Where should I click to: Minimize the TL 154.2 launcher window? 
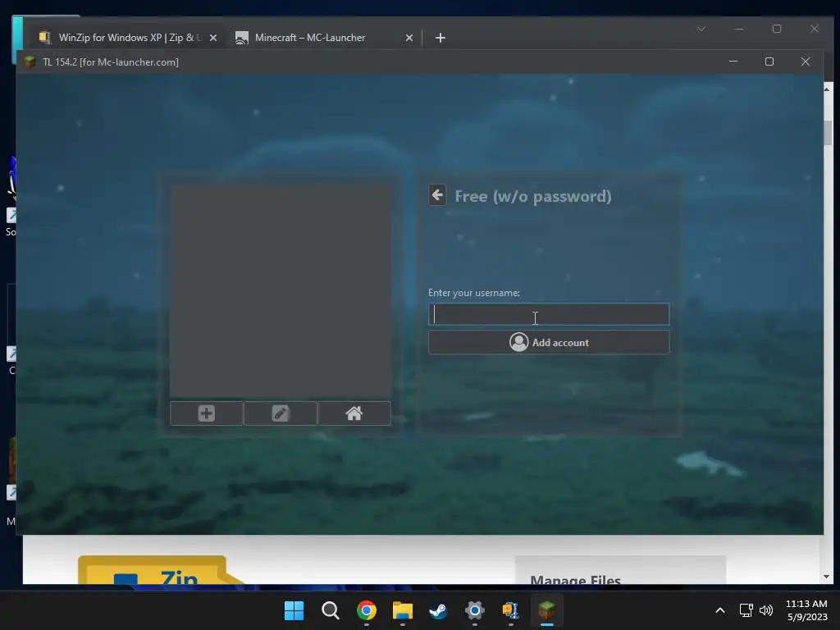tap(733, 62)
